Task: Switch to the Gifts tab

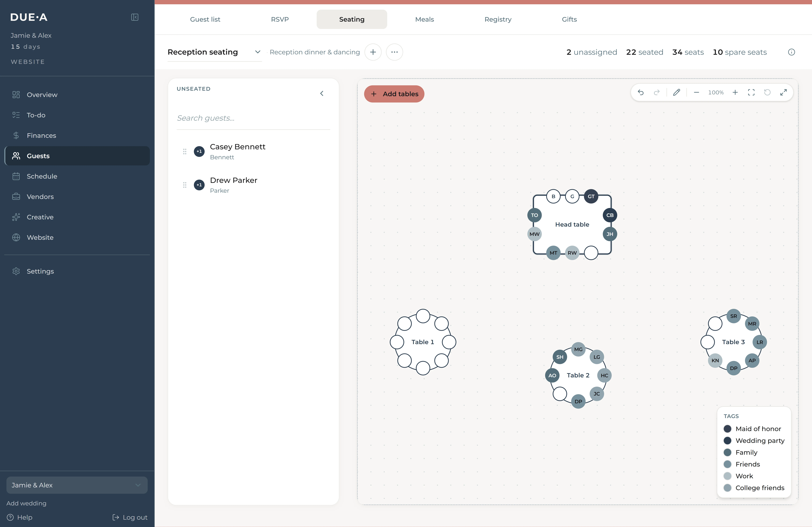Action: (x=569, y=19)
